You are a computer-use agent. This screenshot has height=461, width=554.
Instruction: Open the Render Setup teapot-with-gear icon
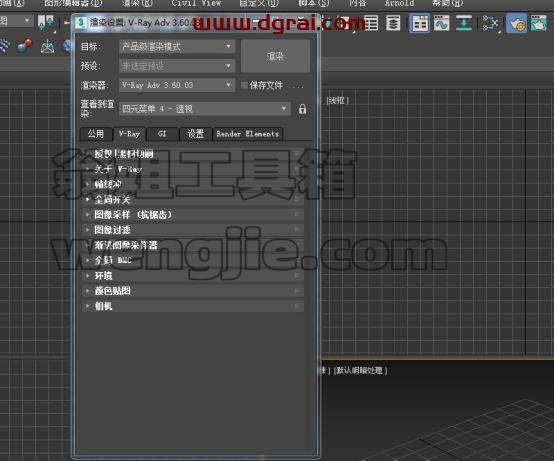tap(516, 23)
